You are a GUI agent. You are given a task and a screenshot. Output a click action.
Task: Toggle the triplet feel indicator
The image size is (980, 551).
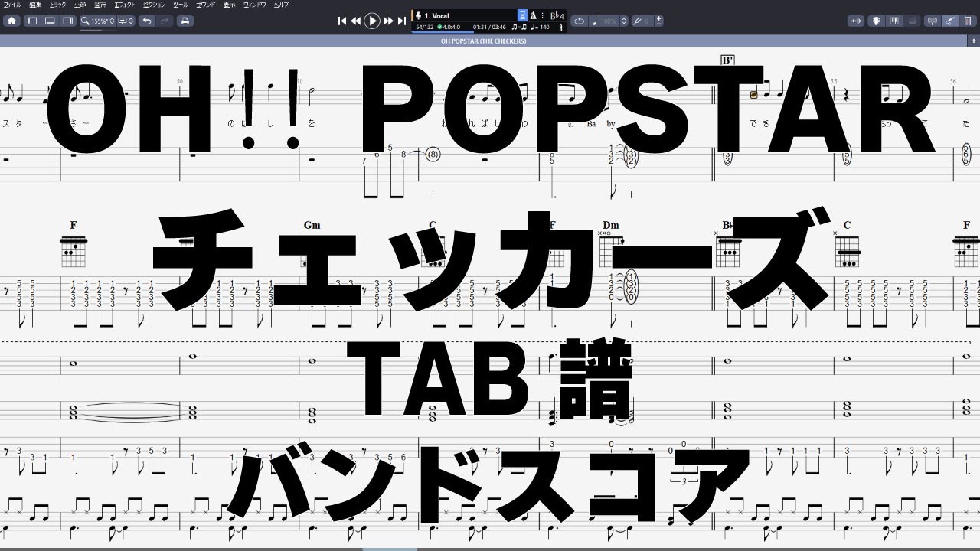pos(518,27)
